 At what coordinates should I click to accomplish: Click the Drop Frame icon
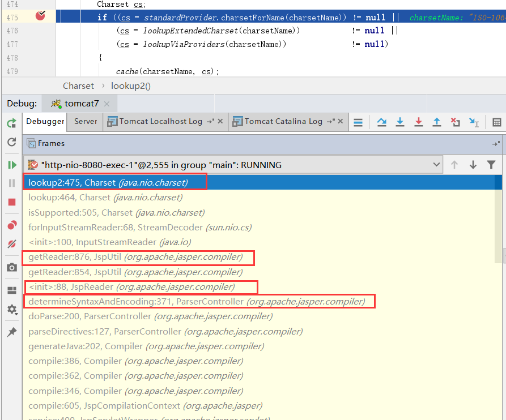tap(455, 122)
